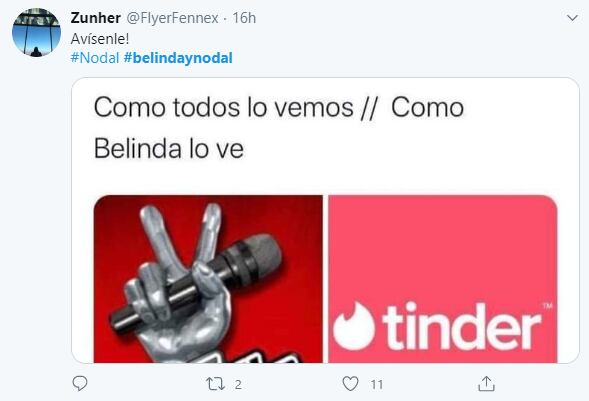Open the pink tinder logo image
The width and height of the screenshot is (589, 401).
(443, 279)
